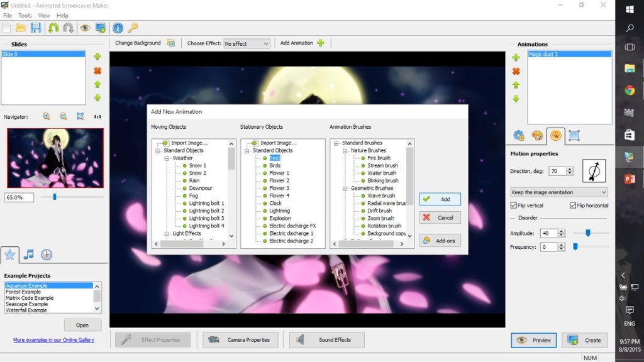Click the Navigator zoom slider handle
The width and height of the screenshot is (644, 362).
click(55, 197)
